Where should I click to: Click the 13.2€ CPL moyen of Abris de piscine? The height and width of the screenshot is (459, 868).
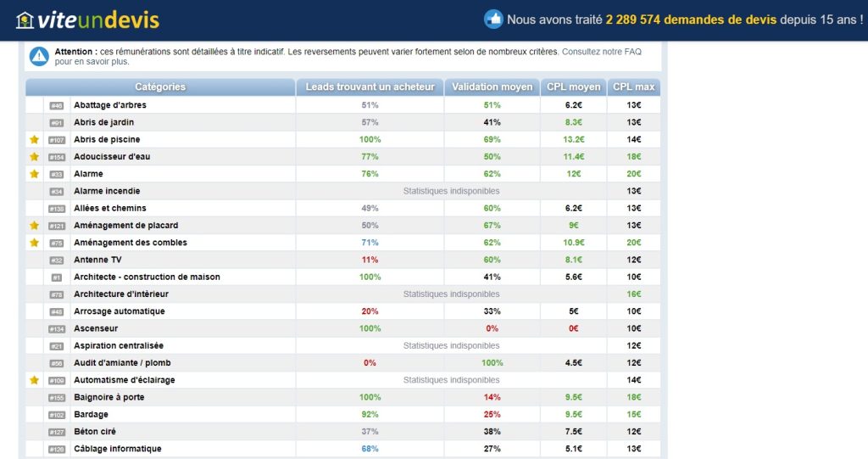tap(574, 139)
